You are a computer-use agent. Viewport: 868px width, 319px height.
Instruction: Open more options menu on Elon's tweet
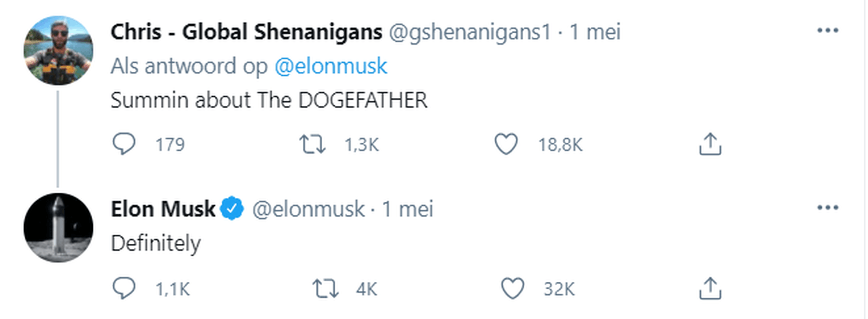827,208
